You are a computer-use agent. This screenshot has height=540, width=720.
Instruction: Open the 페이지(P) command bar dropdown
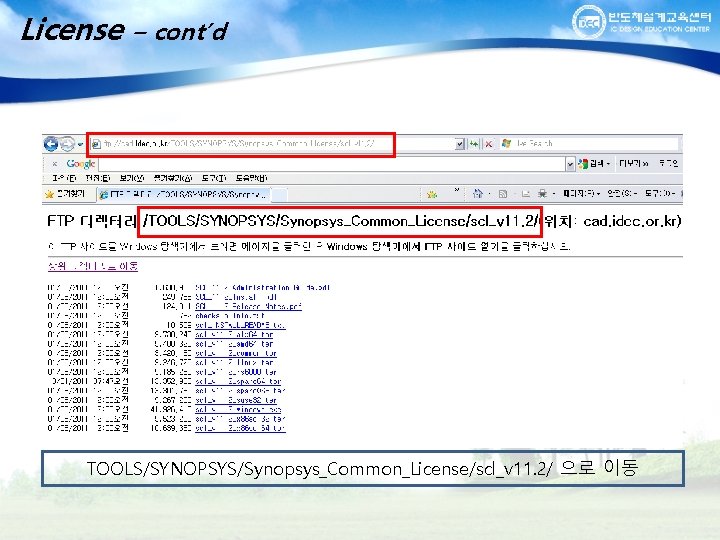[x=581, y=194]
